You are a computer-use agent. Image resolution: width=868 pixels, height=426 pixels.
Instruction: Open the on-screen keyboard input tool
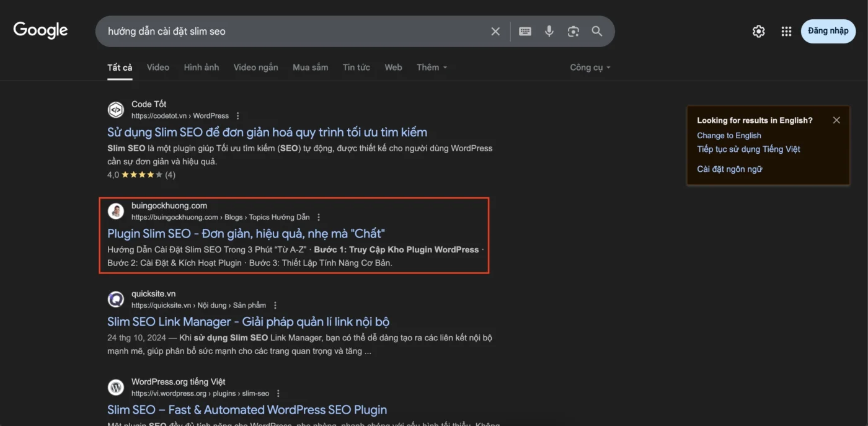[x=525, y=31]
